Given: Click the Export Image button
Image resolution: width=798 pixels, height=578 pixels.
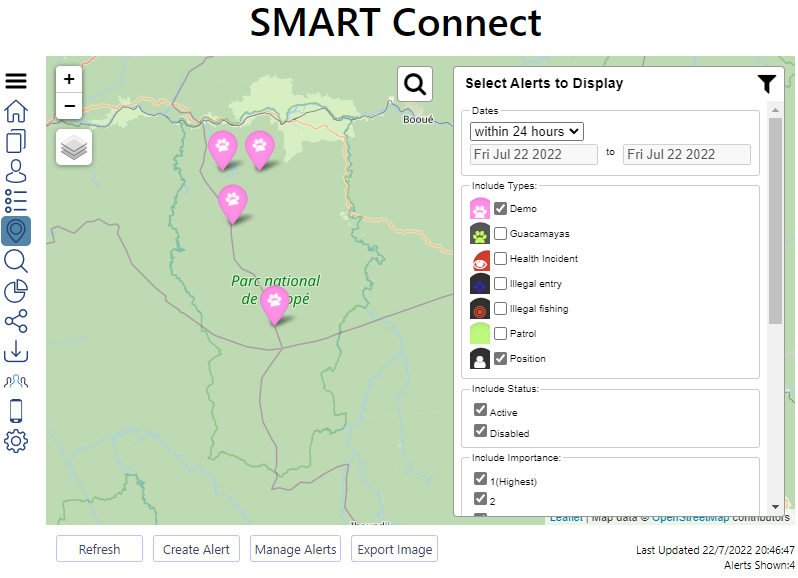Looking at the screenshot, I should click(394, 549).
